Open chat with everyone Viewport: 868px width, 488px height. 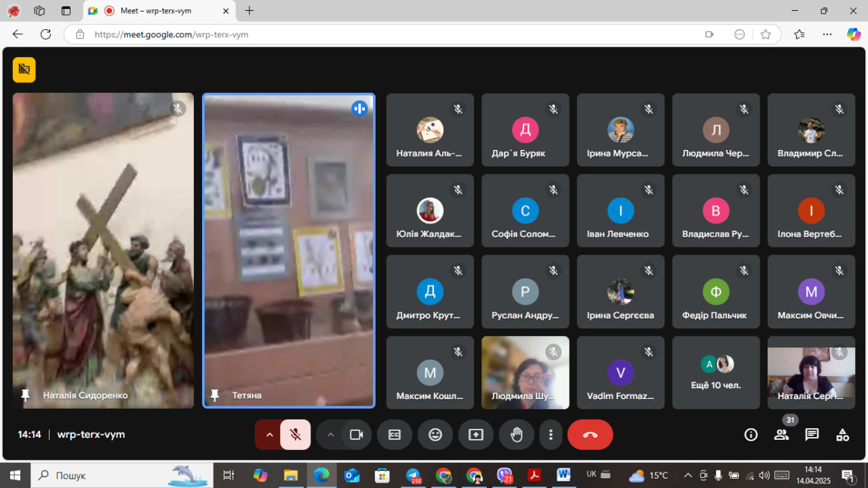coord(812,435)
